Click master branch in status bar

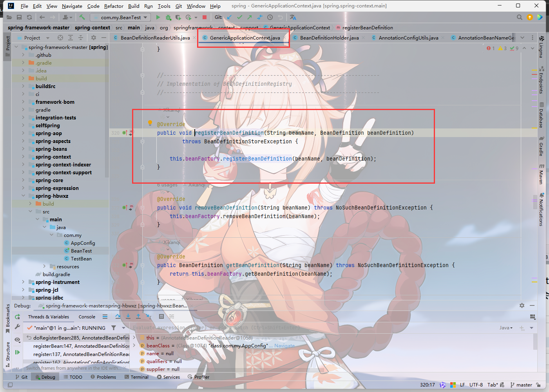click(x=522, y=385)
